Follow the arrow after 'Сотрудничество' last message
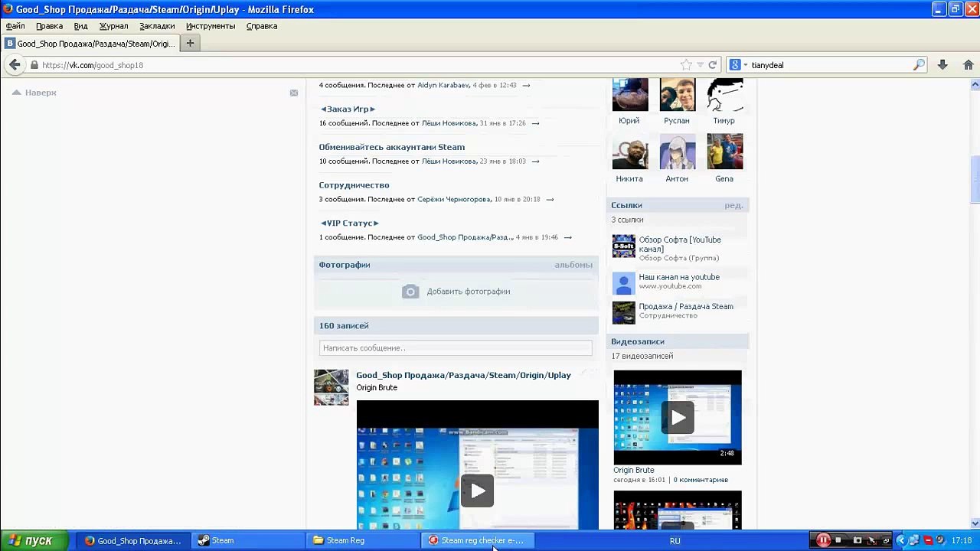980x551 pixels. point(549,199)
